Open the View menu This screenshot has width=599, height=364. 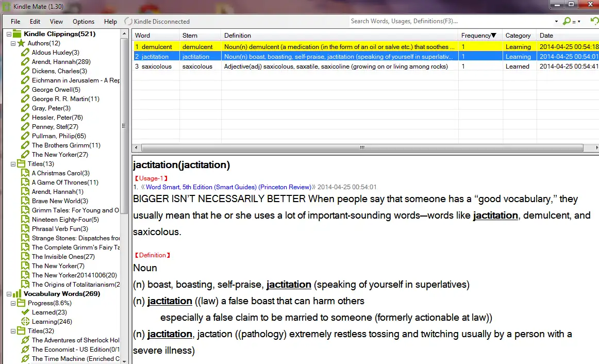[x=56, y=21]
